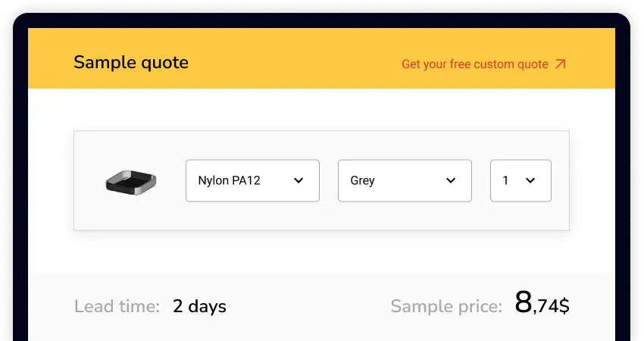
Task: Click the arrow icon beside custom quote link
Action: point(561,64)
